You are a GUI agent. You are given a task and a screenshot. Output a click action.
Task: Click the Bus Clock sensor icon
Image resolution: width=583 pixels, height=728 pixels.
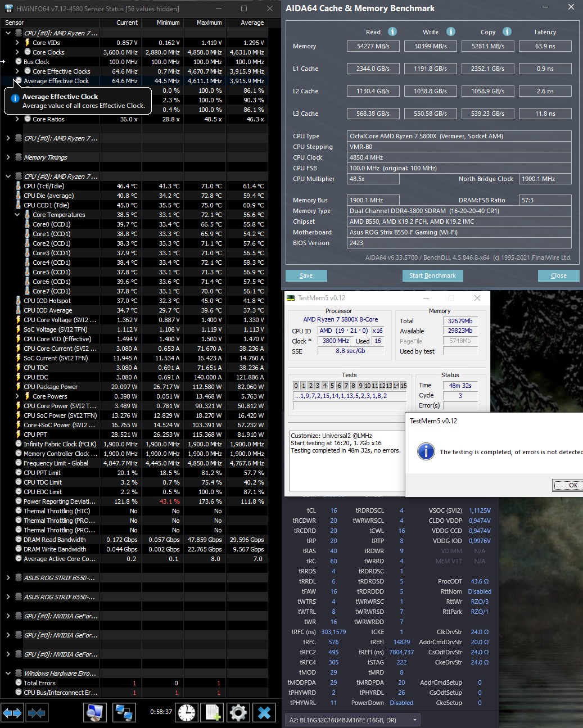click(x=19, y=62)
